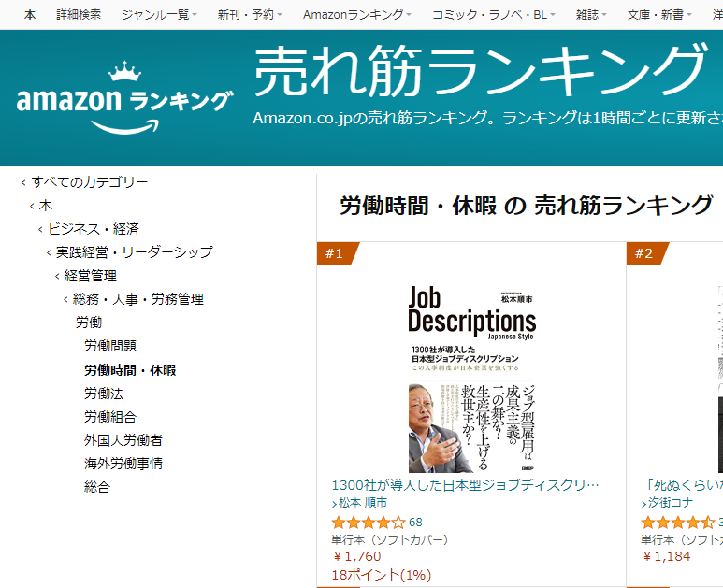Open author link 松本 順市
The image size is (723, 588).
tap(359, 503)
